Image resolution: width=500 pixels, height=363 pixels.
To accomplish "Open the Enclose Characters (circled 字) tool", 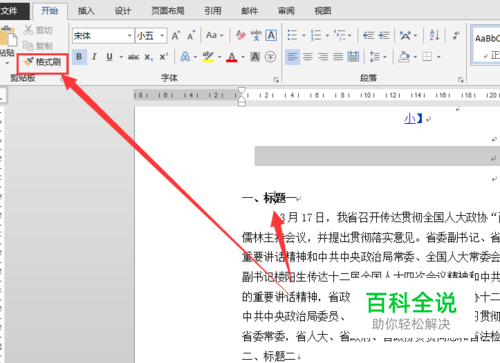I will 270,57.
